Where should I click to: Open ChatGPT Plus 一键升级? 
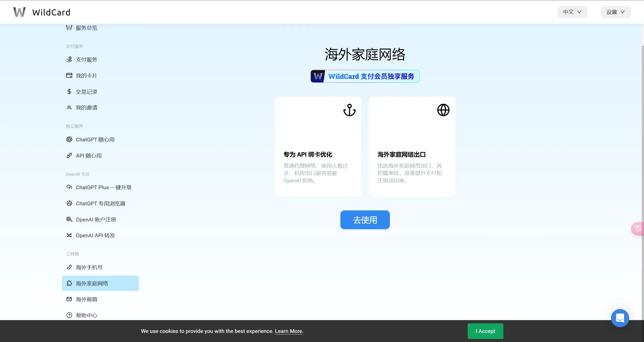tap(104, 187)
